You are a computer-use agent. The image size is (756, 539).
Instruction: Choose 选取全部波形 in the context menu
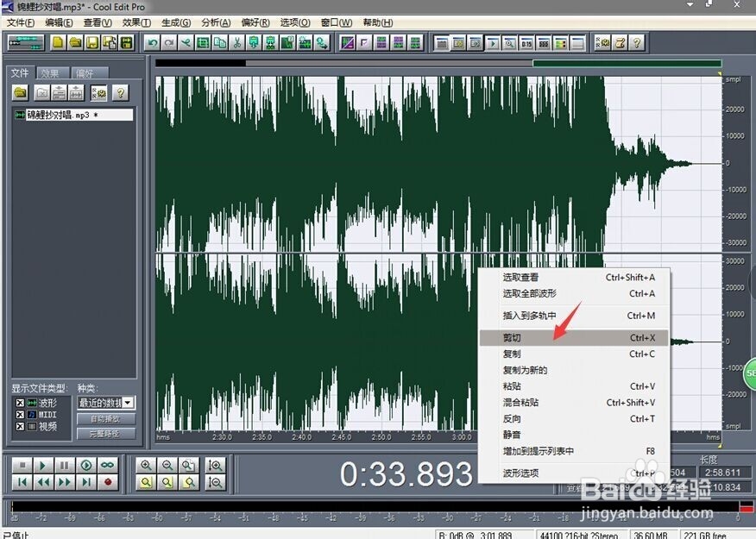[x=574, y=293]
